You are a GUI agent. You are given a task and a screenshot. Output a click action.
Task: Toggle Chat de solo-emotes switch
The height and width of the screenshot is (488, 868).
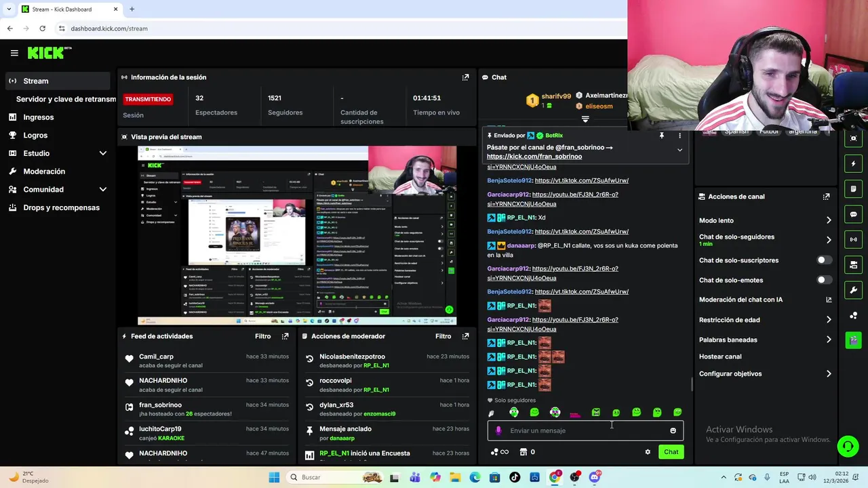824,280
